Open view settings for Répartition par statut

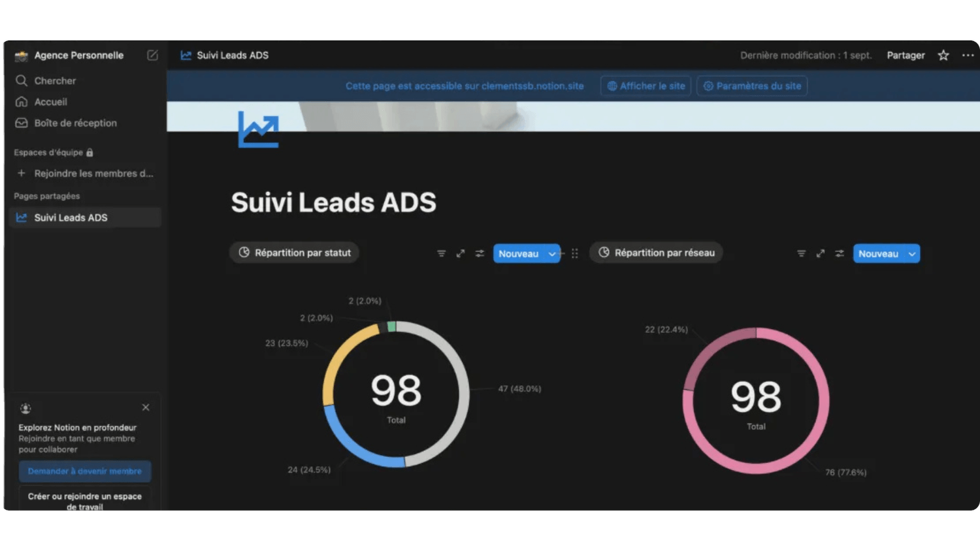480,253
